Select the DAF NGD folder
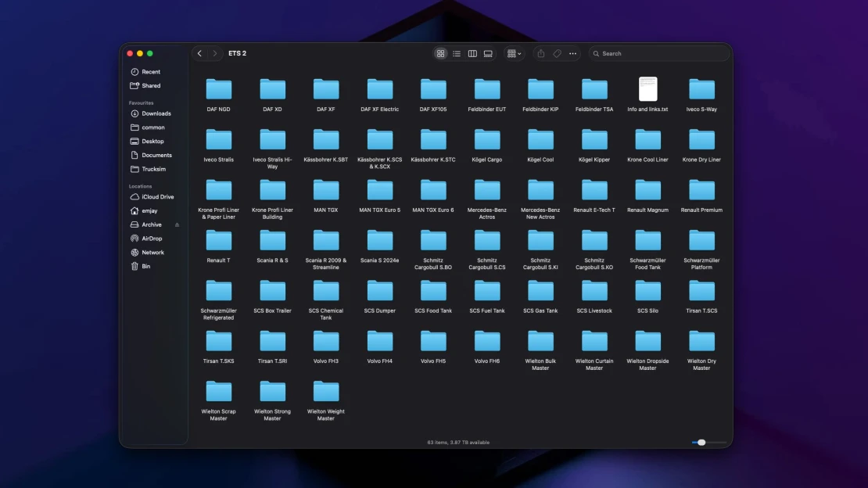 [x=219, y=89]
